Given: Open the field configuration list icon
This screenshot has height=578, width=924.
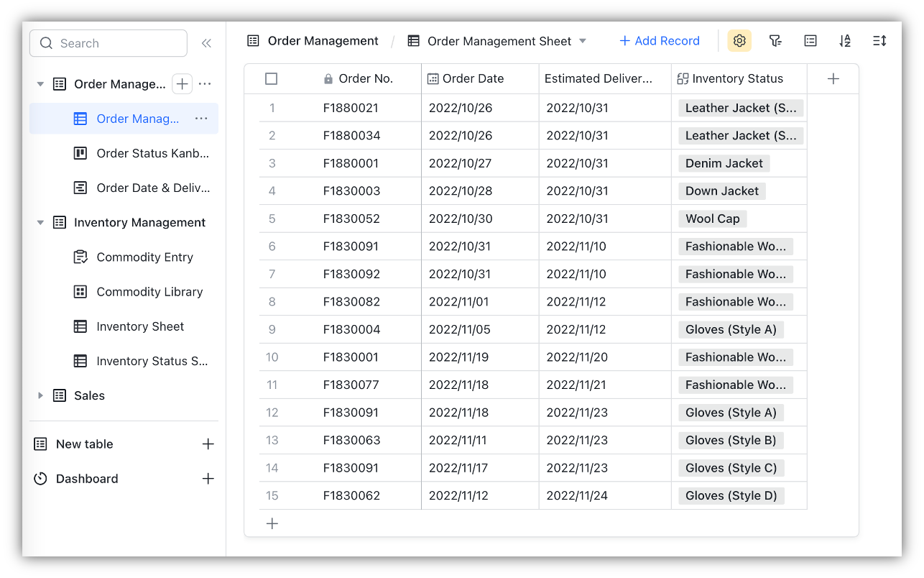Looking at the screenshot, I should pyautogui.click(x=810, y=41).
